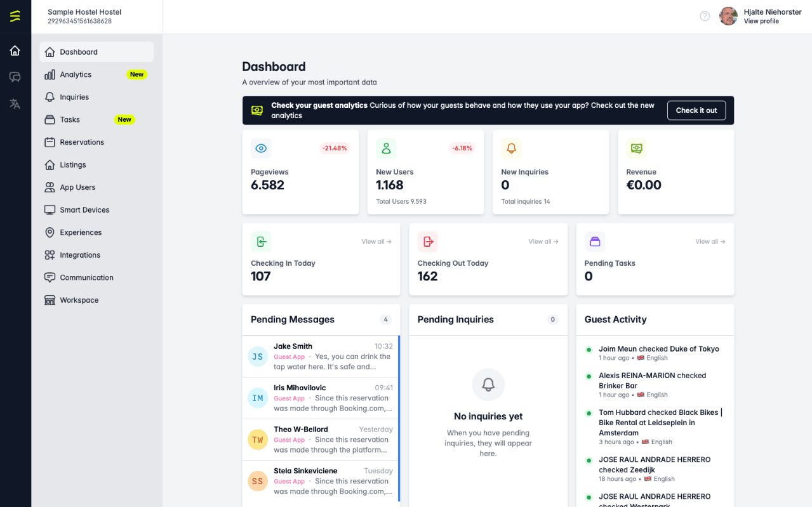
Task: Click the Smart Devices monitor icon
Action: tap(50, 209)
